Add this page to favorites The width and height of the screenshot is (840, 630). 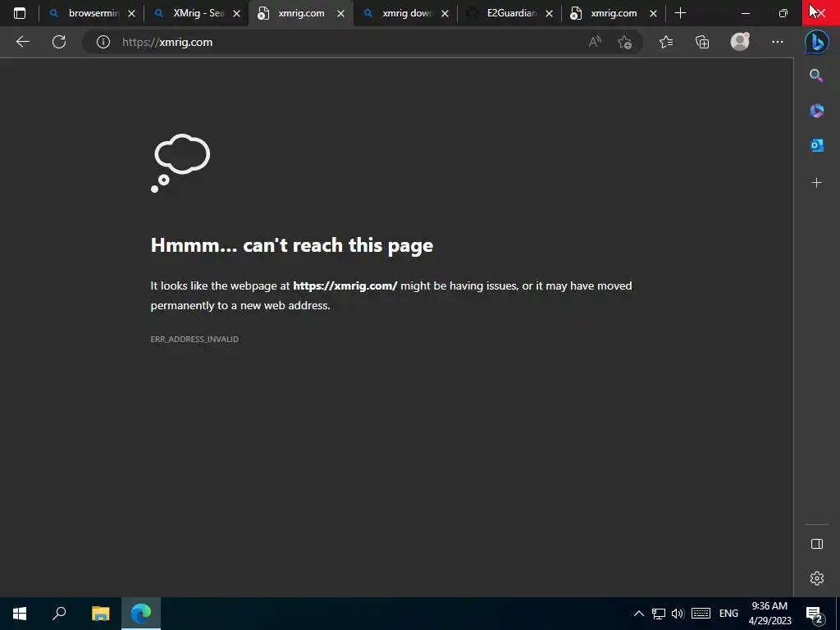[624, 42]
